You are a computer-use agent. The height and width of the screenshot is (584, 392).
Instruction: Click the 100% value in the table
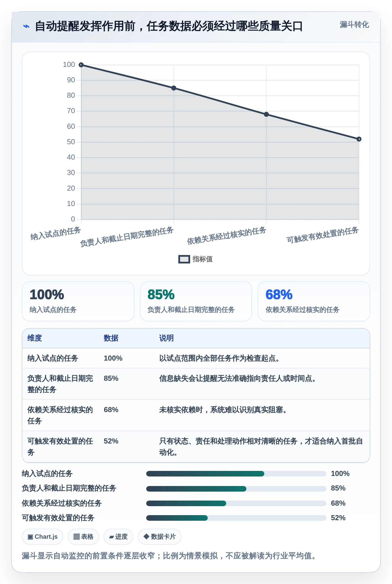[113, 358]
